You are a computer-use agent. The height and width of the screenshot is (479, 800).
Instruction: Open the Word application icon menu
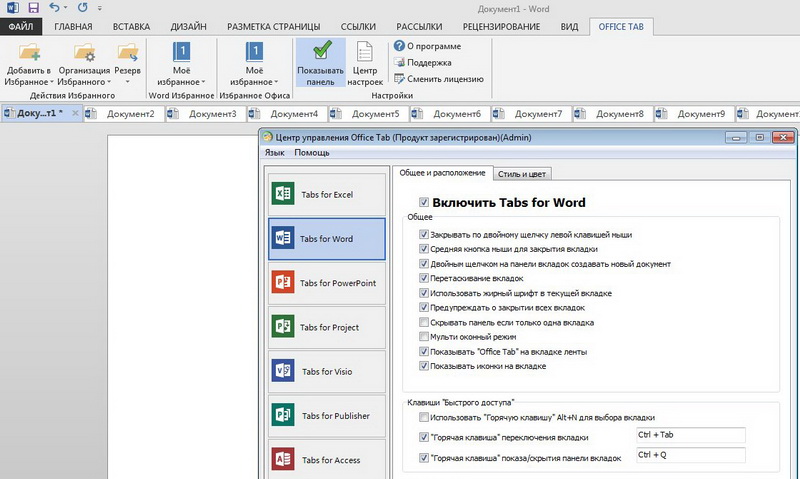click(12, 8)
